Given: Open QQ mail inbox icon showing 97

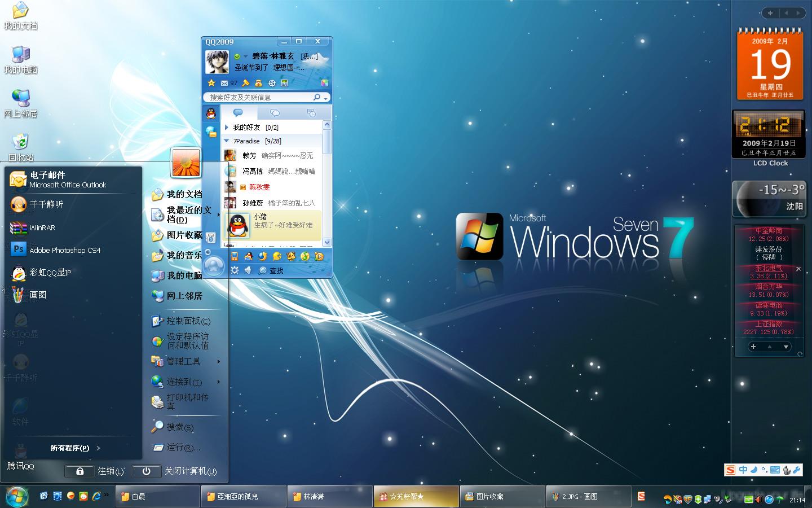Looking at the screenshot, I should pyautogui.click(x=228, y=83).
